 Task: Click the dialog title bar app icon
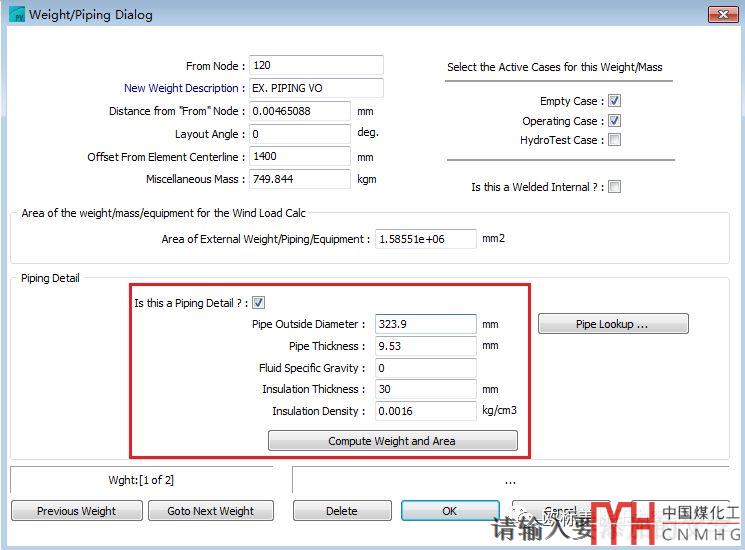coord(15,15)
